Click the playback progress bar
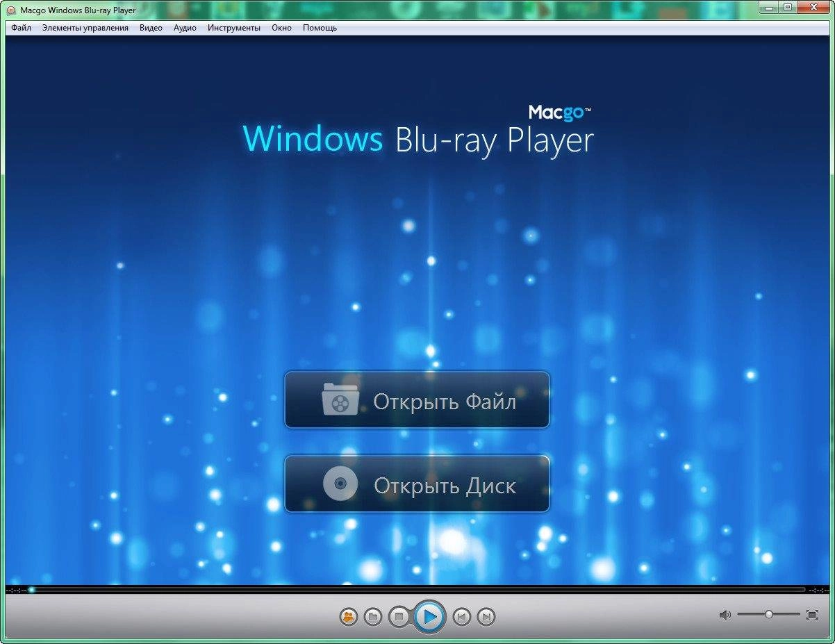 [x=417, y=590]
